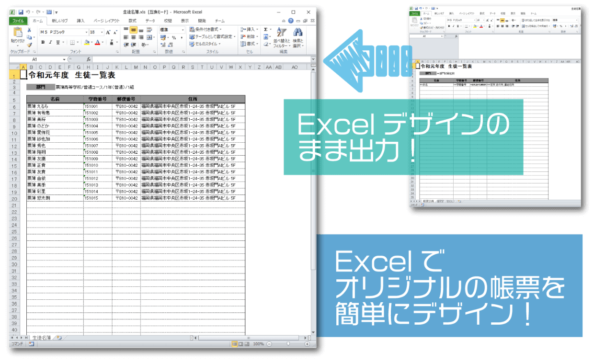This screenshot has width=594, height=364.
Task: Click the Find and Select binoculars icon
Action: coord(298,33)
